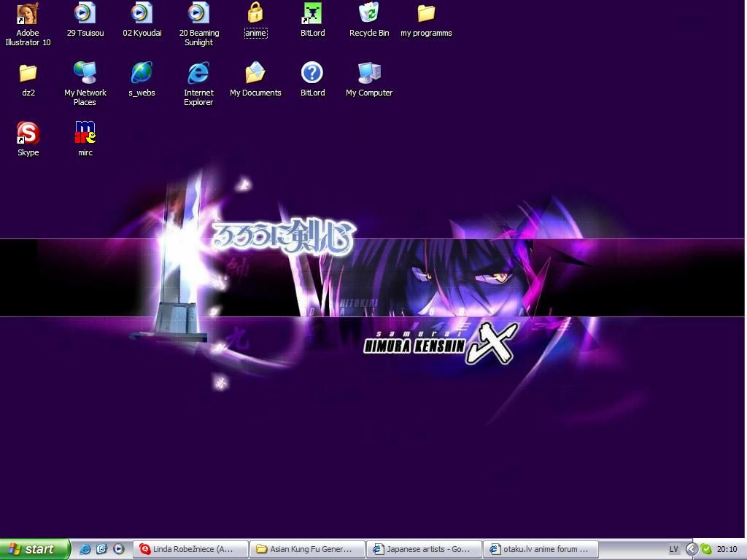Select the BitLord shortcut in the top row

tap(312, 20)
